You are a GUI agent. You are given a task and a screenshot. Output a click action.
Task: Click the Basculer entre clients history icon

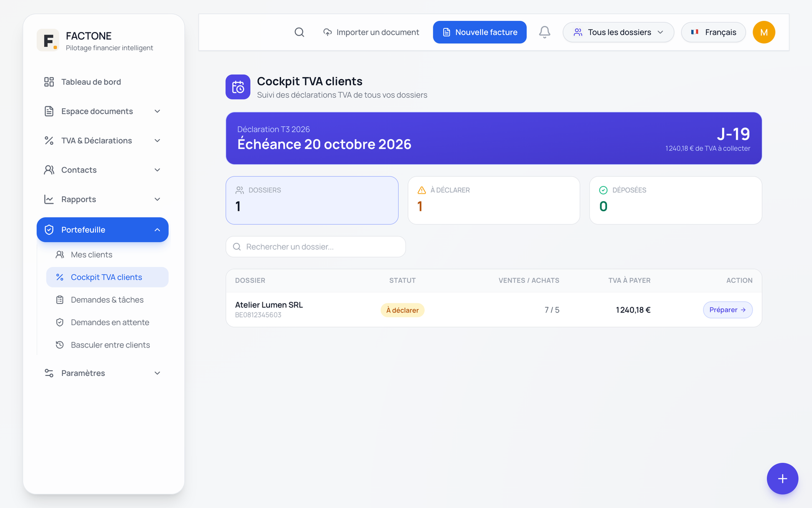point(60,345)
